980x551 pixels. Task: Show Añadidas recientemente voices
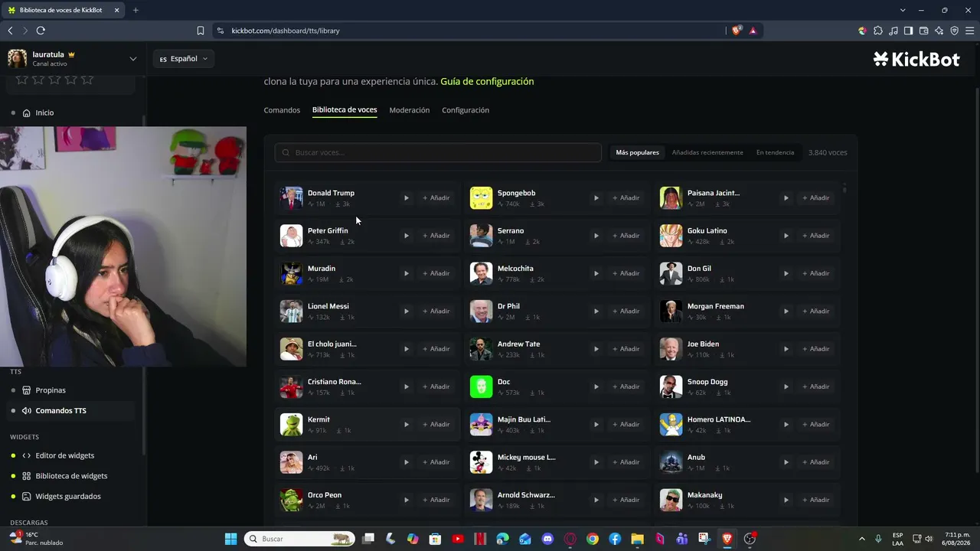[x=707, y=152]
